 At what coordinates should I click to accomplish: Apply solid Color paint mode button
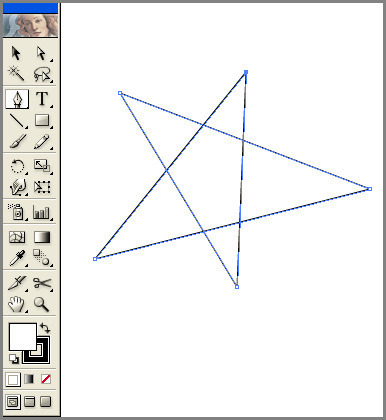[x=13, y=380]
